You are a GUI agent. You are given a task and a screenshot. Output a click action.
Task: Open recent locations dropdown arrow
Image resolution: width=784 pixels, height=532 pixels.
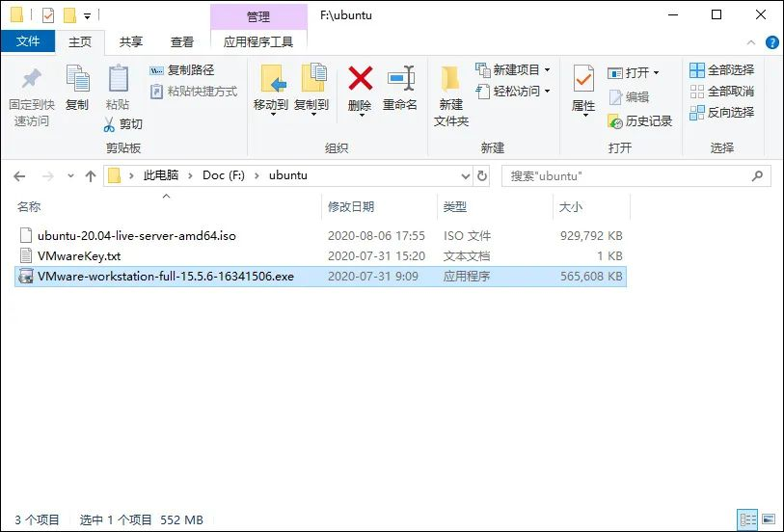tap(70, 175)
